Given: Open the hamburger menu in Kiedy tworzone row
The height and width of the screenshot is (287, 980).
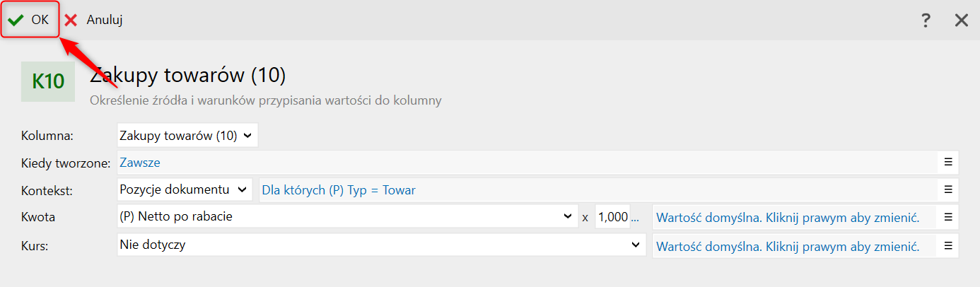Looking at the screenshot, I should [x=948, y=163].
